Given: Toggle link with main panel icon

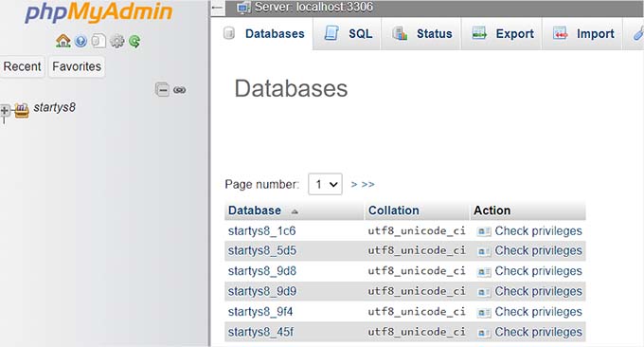Looking at the screenshot, I should pos(180,90).
